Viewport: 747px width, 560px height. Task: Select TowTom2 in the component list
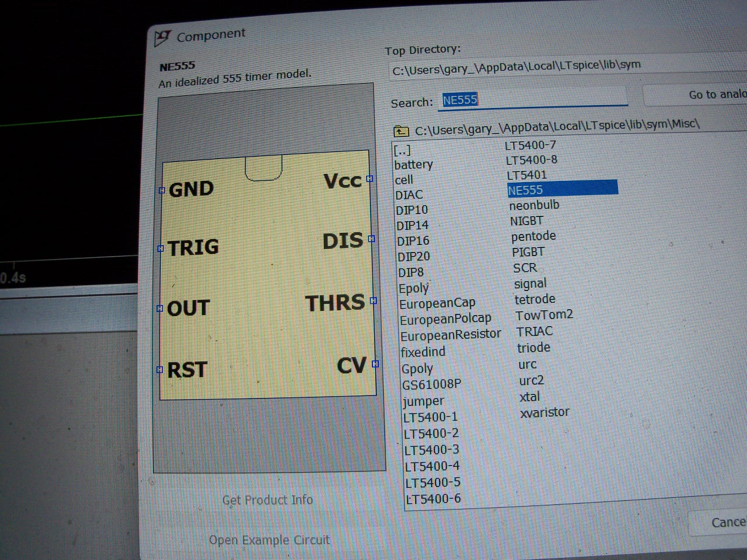tap(544, 315)
